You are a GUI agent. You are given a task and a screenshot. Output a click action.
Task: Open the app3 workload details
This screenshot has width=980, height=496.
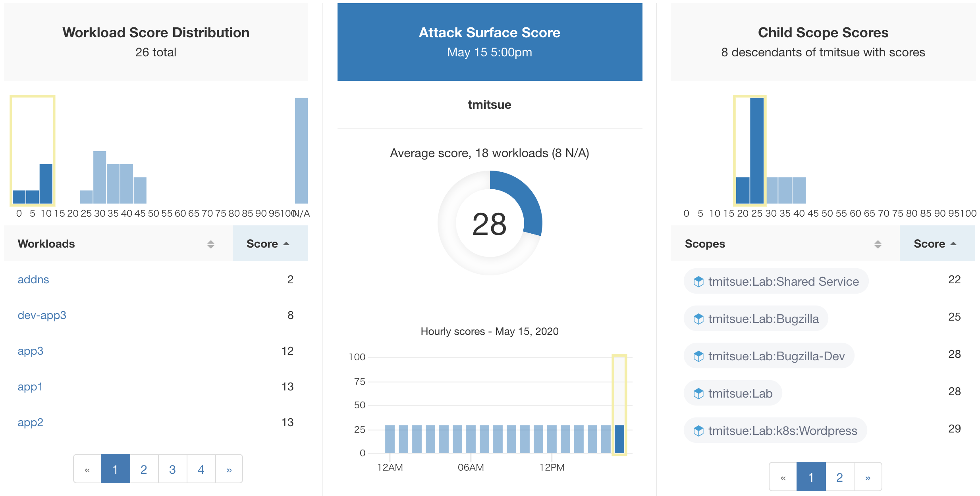[x=31, y=351]
